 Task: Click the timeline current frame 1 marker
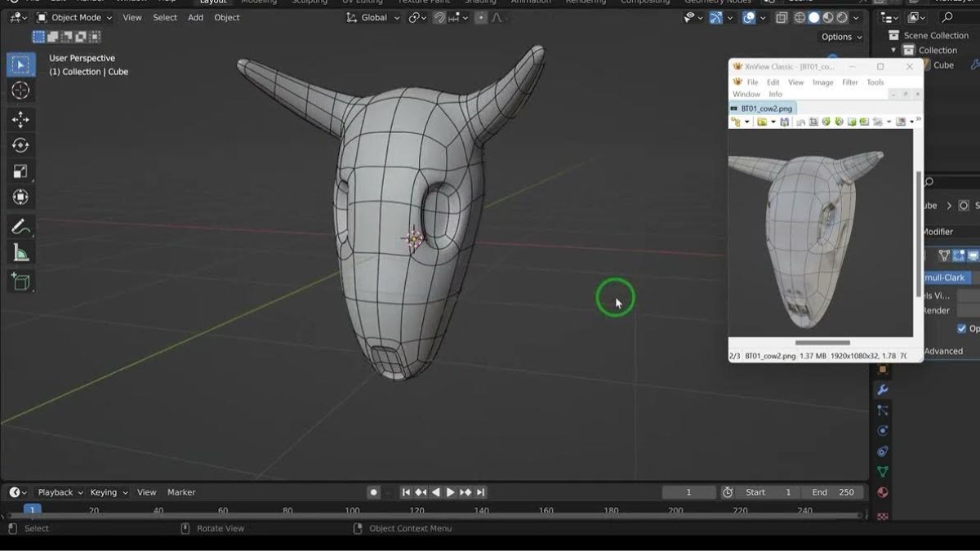coord(32,510)
